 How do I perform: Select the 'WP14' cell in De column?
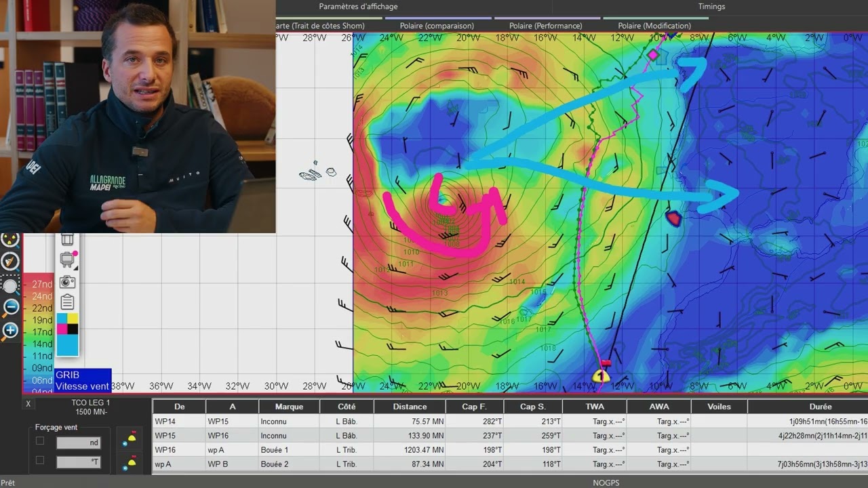coord(180,421)
